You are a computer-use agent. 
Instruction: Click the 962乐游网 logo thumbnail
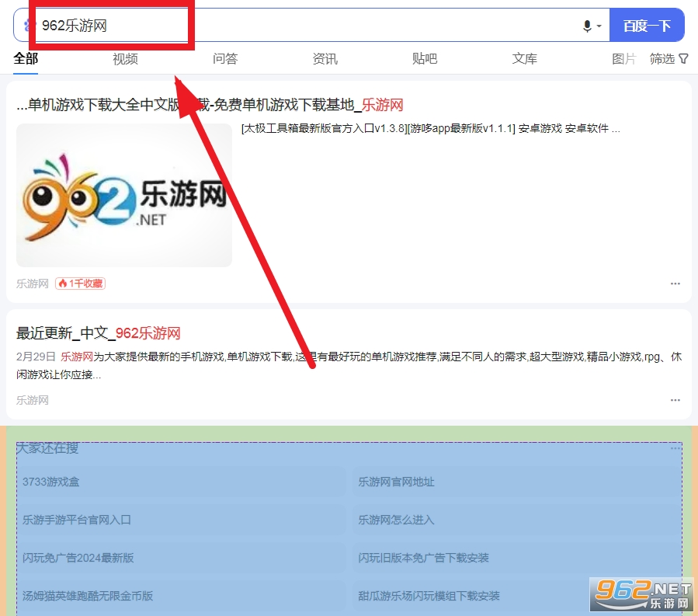point(124,195)
